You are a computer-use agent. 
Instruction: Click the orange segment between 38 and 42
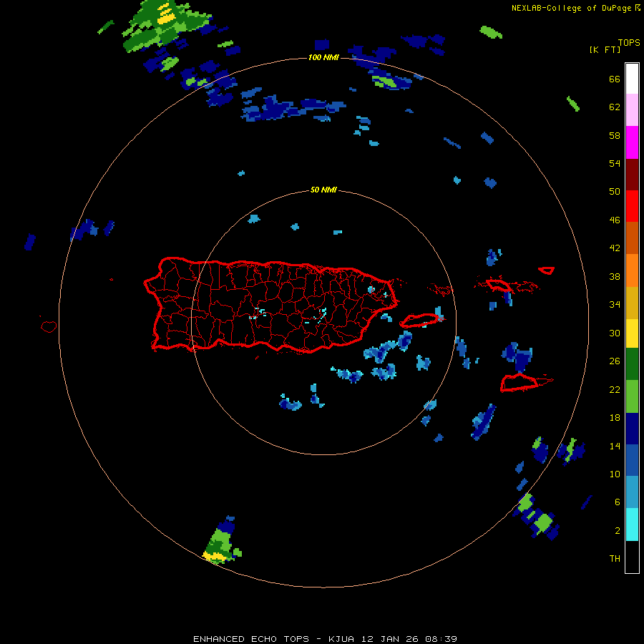(632, 270)
